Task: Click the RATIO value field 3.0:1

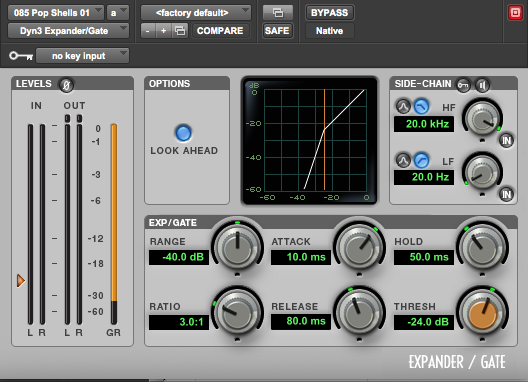Action: [179, 322]
